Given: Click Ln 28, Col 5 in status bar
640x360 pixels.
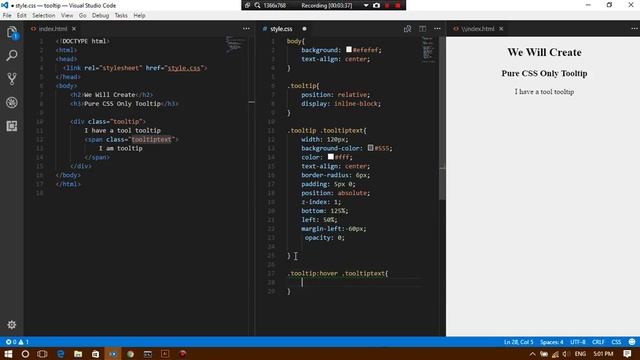Looking at the screenshot, I should click(518, 342).
